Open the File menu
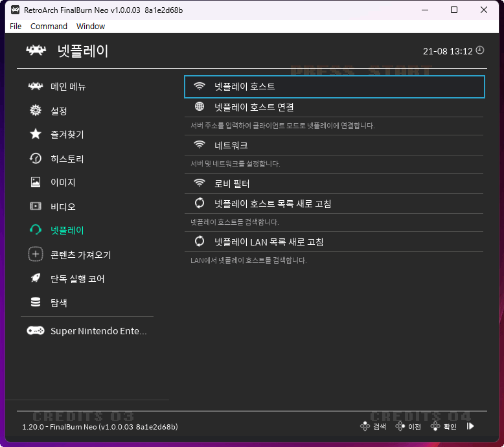The image size is (504, 447). pos(16,27)
